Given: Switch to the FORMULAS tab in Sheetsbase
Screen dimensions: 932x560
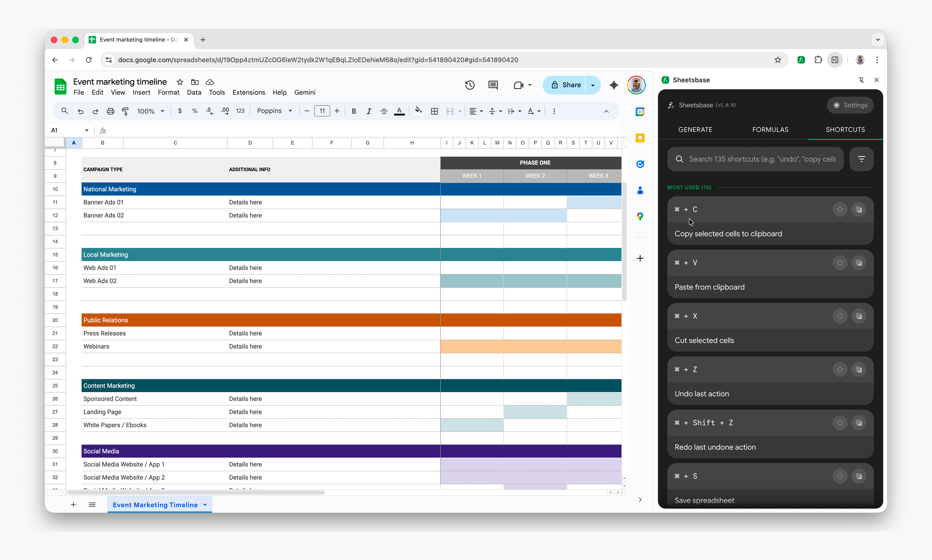Looking at the screenshot, I should pyautogui.click(x=770, y=129).
